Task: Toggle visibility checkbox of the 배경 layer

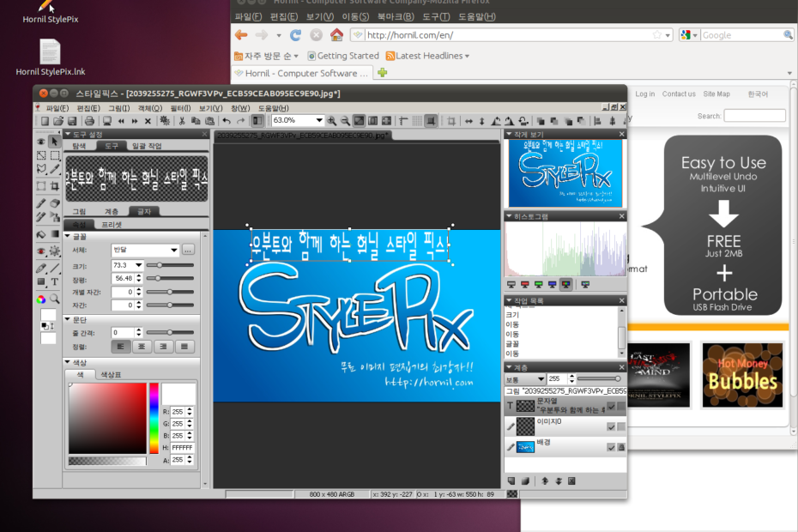Action: pyautogui.click(x=611, y=447)
